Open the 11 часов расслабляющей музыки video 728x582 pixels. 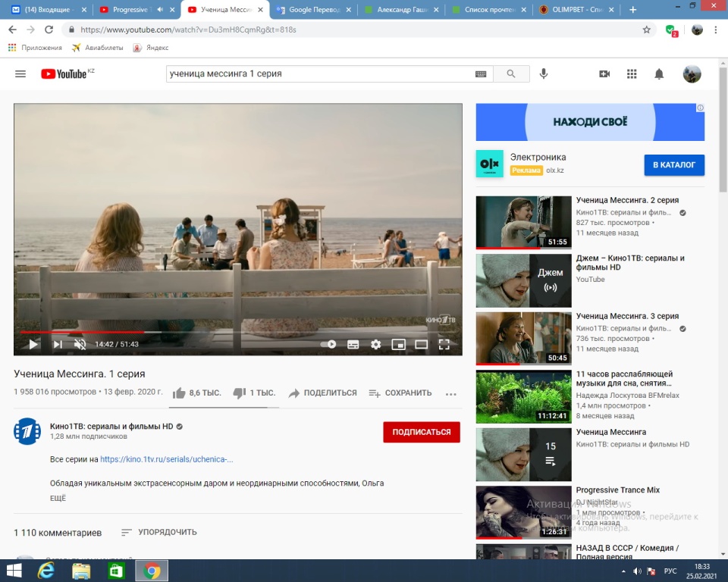click(523, 396)
